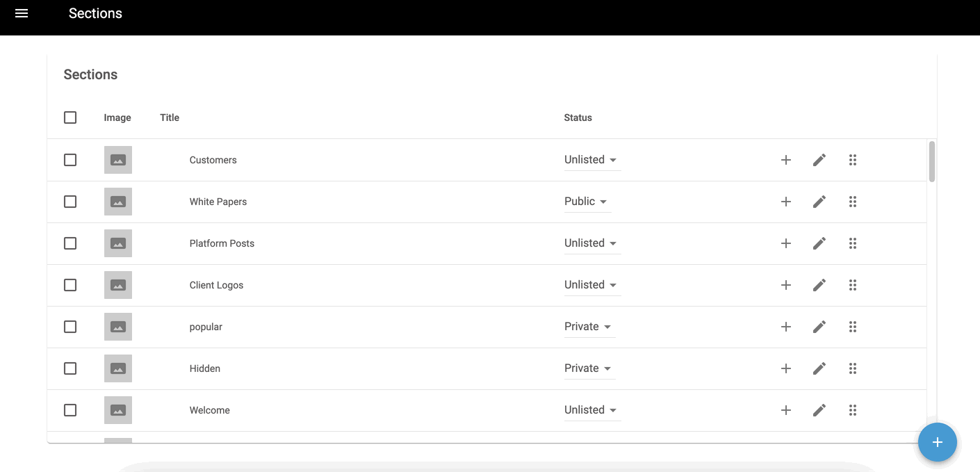Select the popular row checkbox
Viewport: 980px width, 472px height.
[70, 327]
